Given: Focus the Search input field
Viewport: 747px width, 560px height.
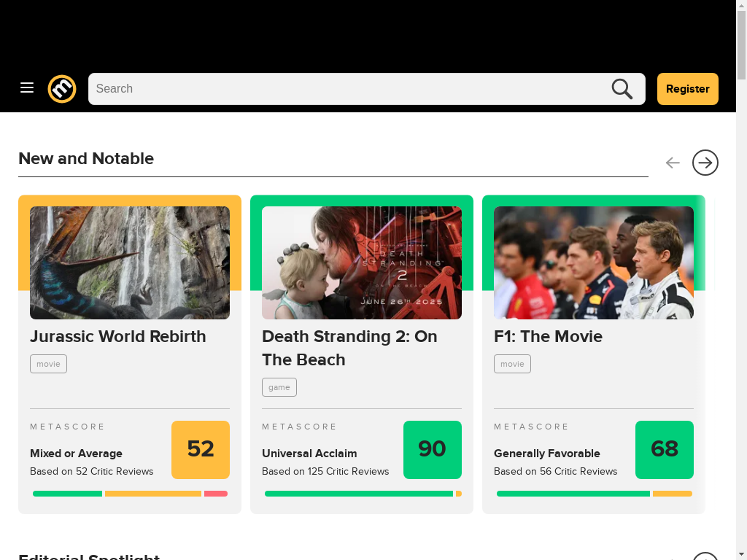Looking at the screenshot, I should 367,88.
